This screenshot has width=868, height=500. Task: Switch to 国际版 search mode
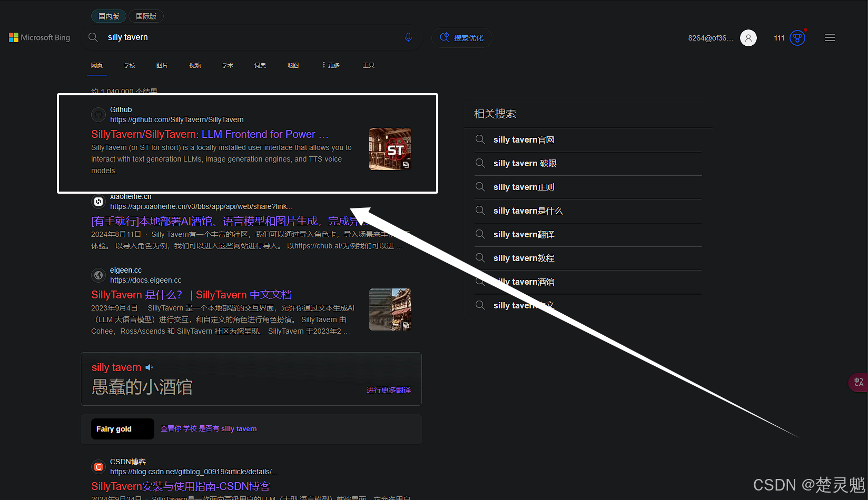pyautogui.click(x=146, y=16)
